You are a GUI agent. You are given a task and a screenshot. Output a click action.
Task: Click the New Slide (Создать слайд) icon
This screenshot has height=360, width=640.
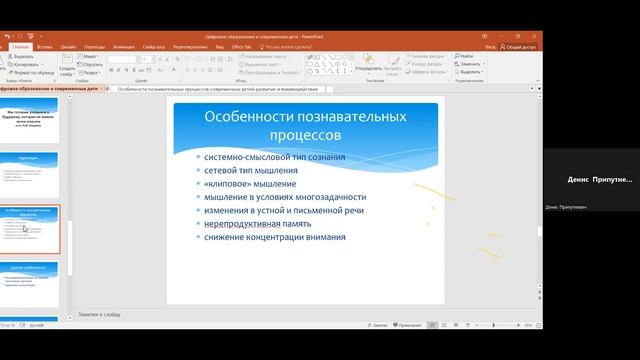point(67,59)
